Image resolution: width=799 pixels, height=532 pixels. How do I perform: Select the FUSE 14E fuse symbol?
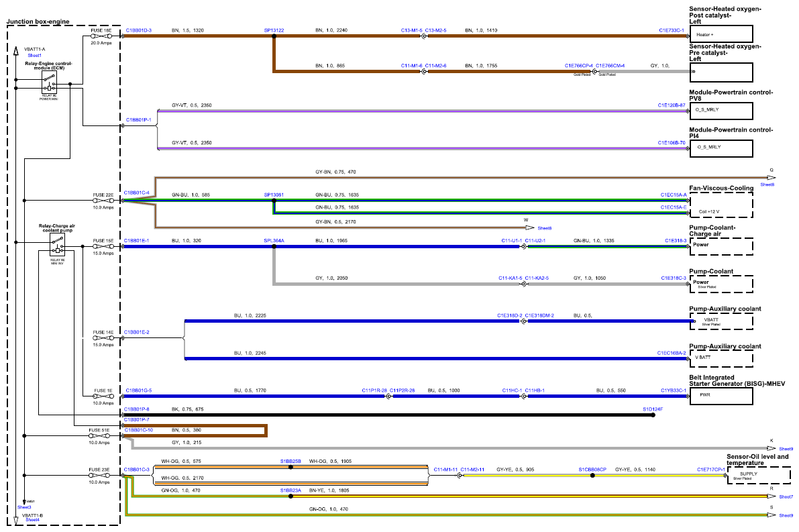(x=103, y=338)
